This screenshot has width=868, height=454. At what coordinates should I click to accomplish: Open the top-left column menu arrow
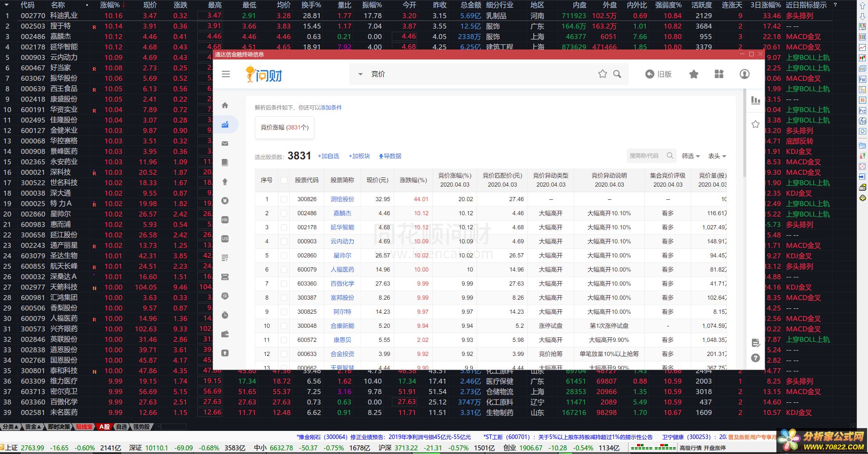click(x=6, y=5)
